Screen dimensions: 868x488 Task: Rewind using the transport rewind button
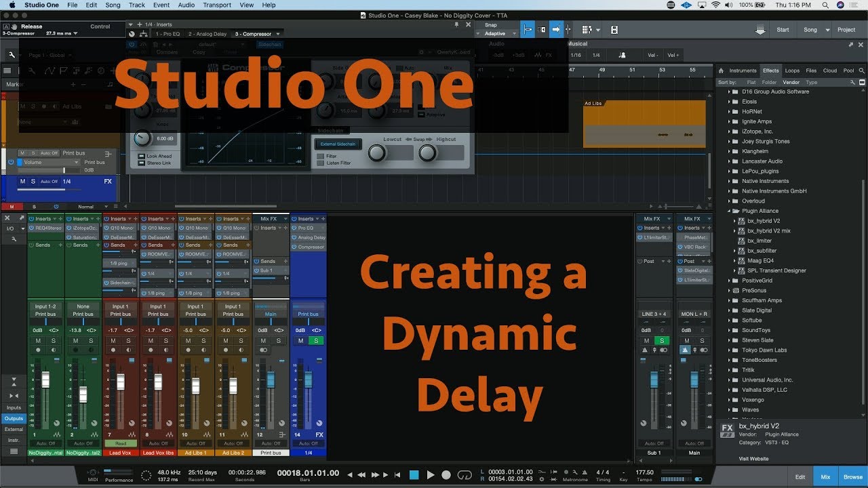(361, 475)
